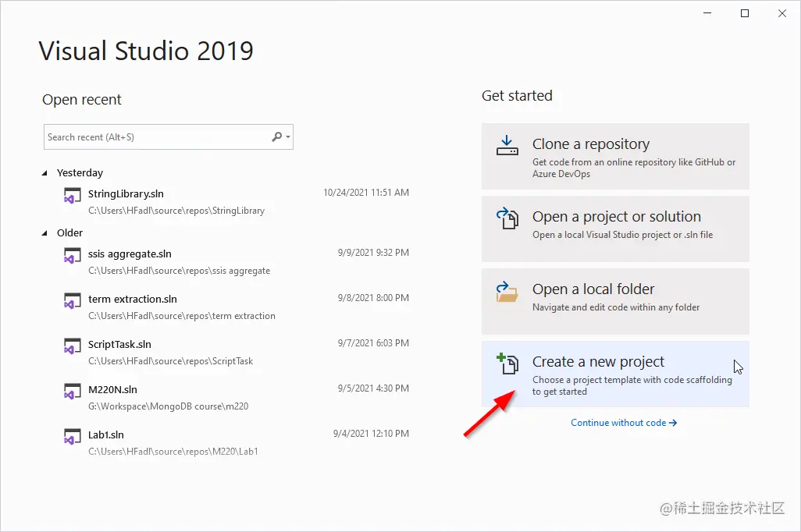Choose Open a project or solution
The height and width of the screenshot is (532, 801).
615,229
